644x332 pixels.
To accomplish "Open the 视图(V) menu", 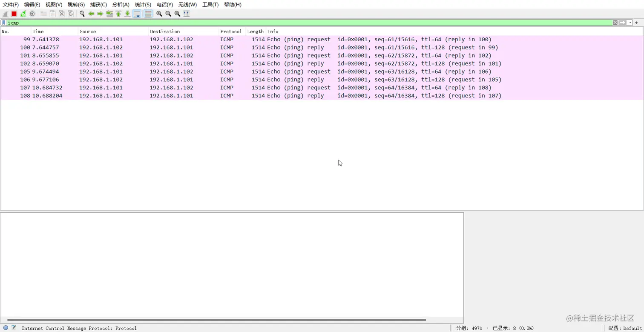I will point(54,5).
